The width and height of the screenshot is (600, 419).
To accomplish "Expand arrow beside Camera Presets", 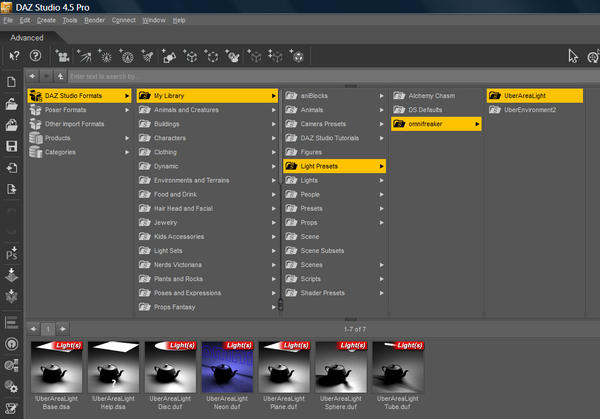I will (x=382, y=124).
